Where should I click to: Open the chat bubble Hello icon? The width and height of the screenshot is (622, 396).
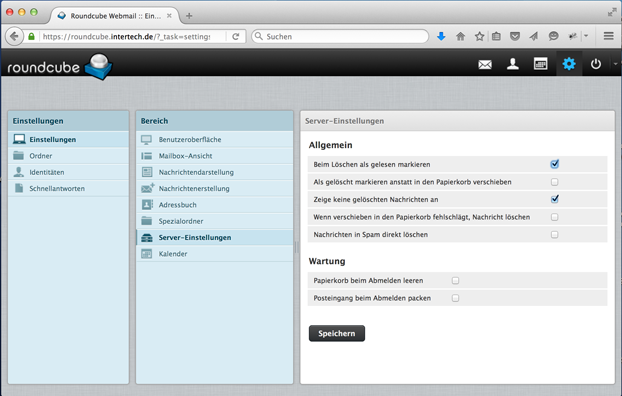click(553, 37)
